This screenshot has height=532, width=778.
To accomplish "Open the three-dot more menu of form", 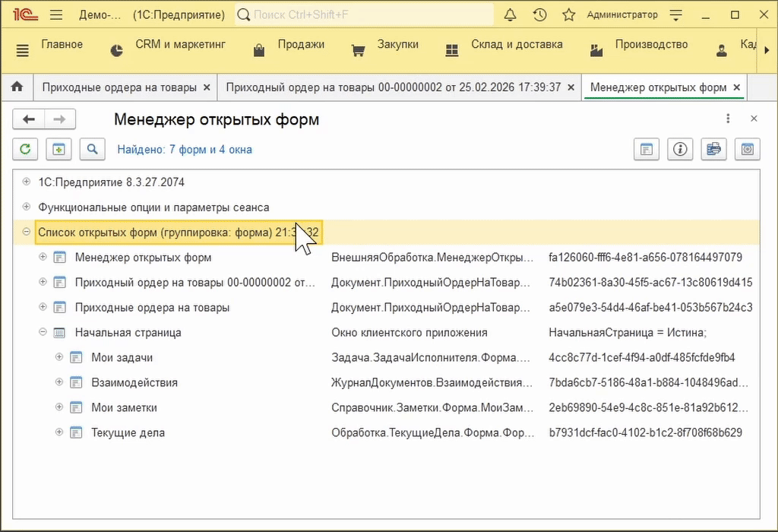I will (x=728, y=119).
